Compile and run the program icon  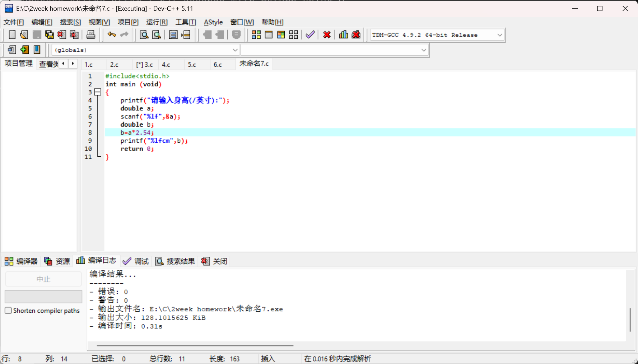281,35
